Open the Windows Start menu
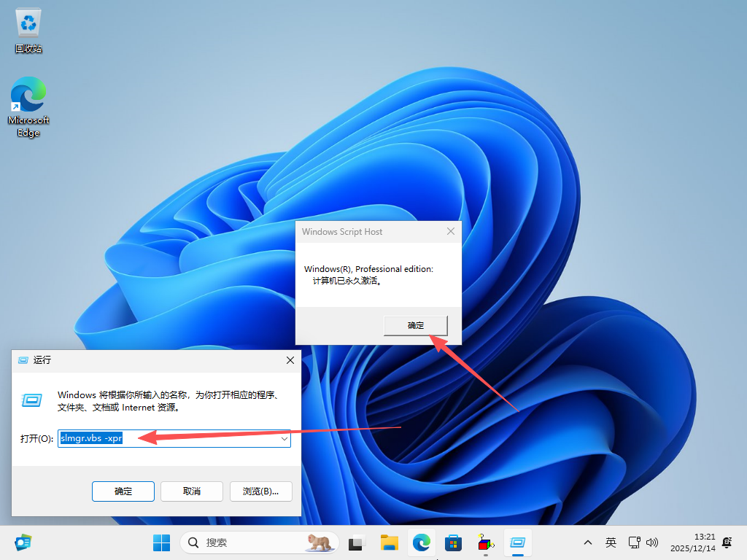This screenshot has height=560, width=747. pos(161,542)
